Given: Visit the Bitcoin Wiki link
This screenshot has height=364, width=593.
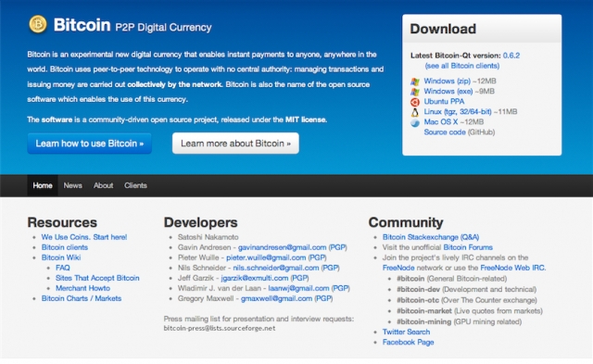Looking at the screenshot, I should pos(61,257).
